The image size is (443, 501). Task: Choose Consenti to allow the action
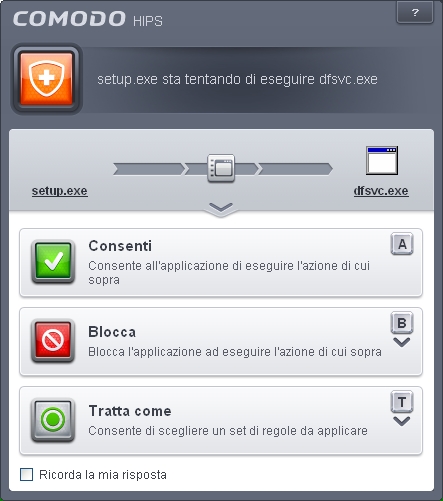pos(221,262)
